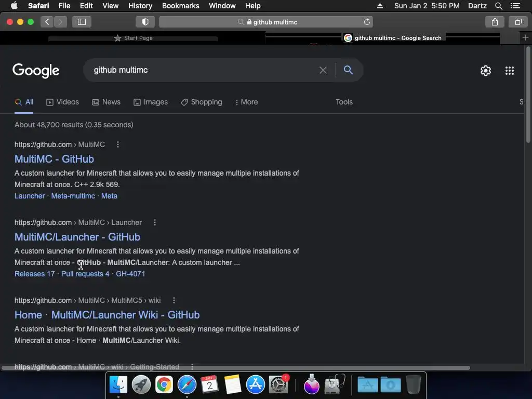This screenshot has height=399, width=532.
Task: Open the Pull requests 4 sitelink
Action: [85, 274]
